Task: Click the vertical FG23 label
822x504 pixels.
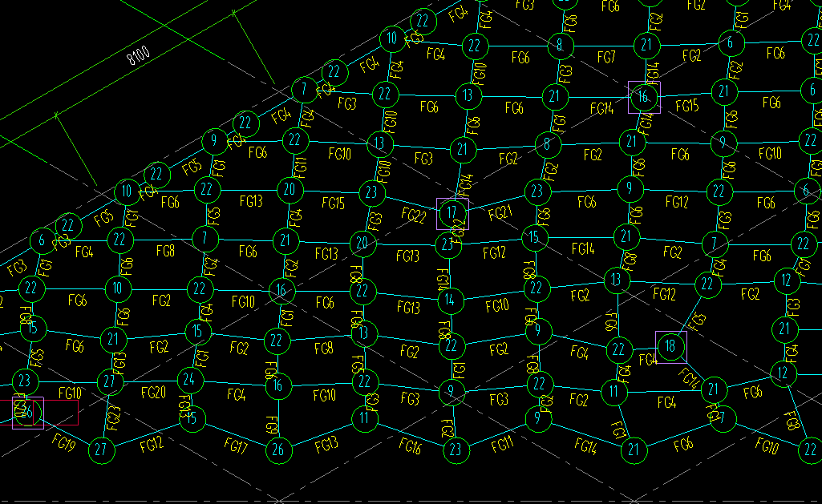Action: (115, 418)
